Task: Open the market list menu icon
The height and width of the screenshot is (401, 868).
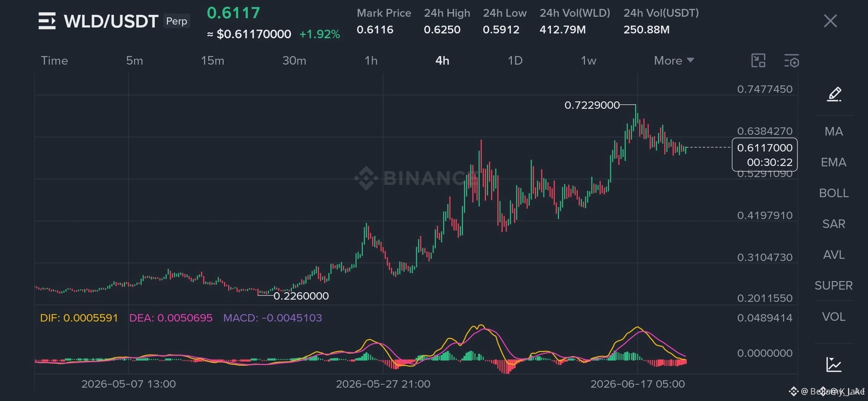Action: tap(47, 21)
